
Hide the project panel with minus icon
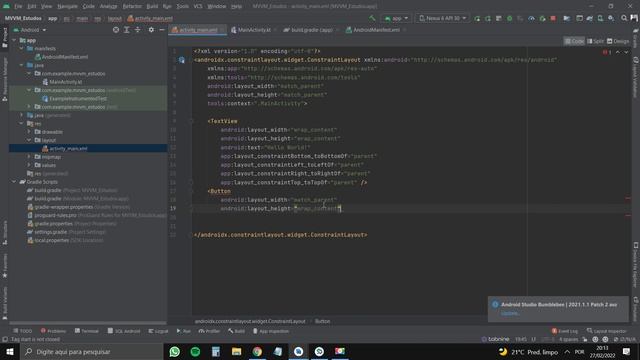[x=162, y=30]
